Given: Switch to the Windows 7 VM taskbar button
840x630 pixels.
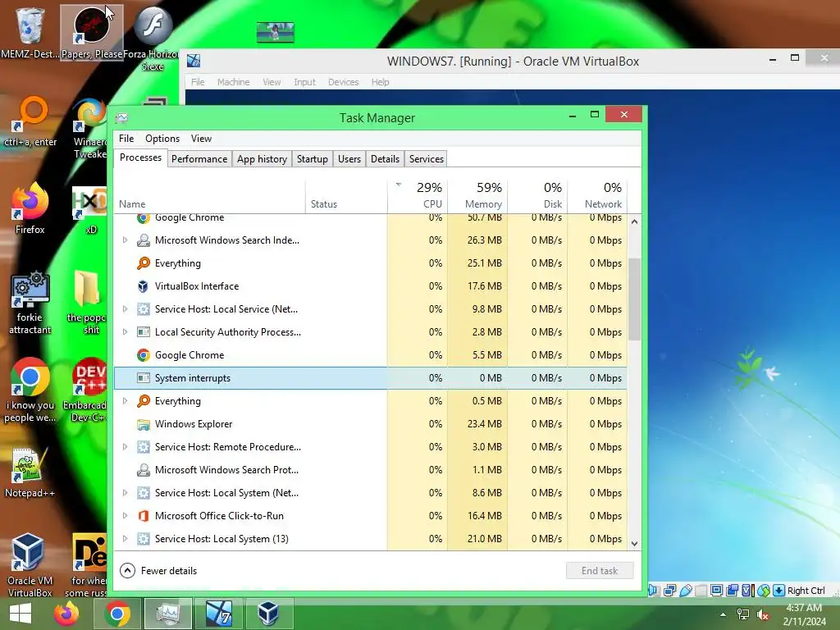Looking at the screenshot, I should coord(219,614).
